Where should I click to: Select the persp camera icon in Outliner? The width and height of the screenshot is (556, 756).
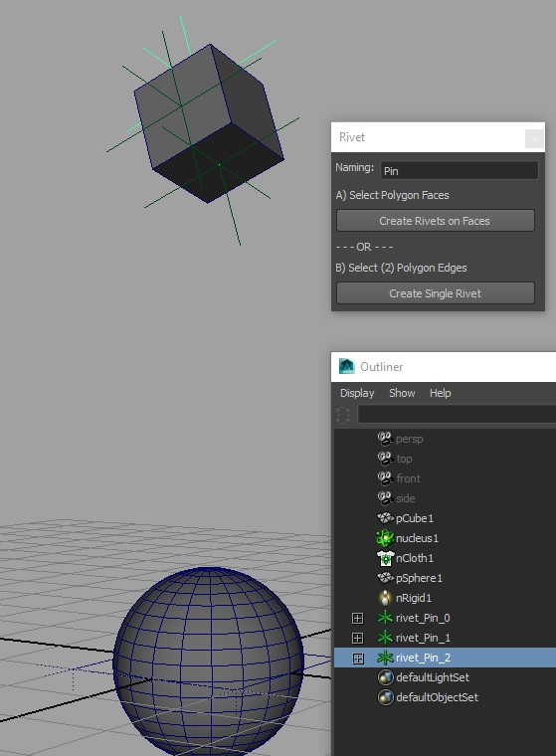point(385,439)
